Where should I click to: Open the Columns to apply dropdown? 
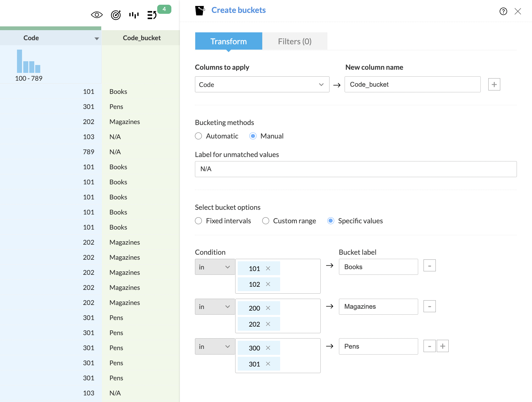(262, 84)
